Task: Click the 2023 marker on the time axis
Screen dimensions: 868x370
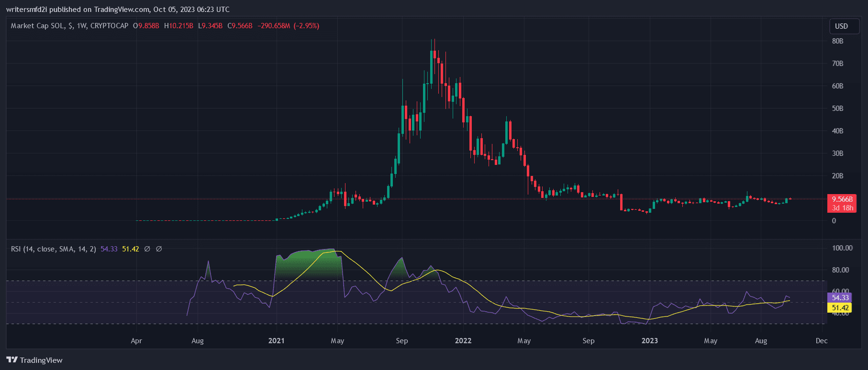Action: (x=649, y=341)
